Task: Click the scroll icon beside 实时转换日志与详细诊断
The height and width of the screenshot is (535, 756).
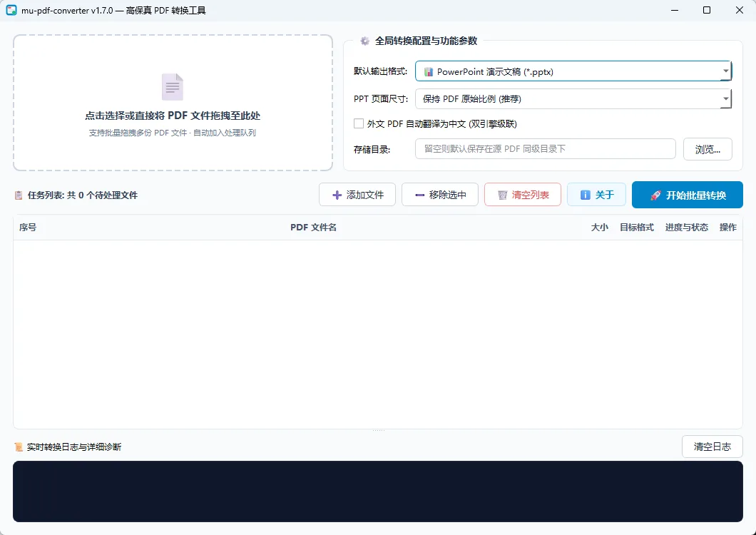Action: [x=19, y=447]
